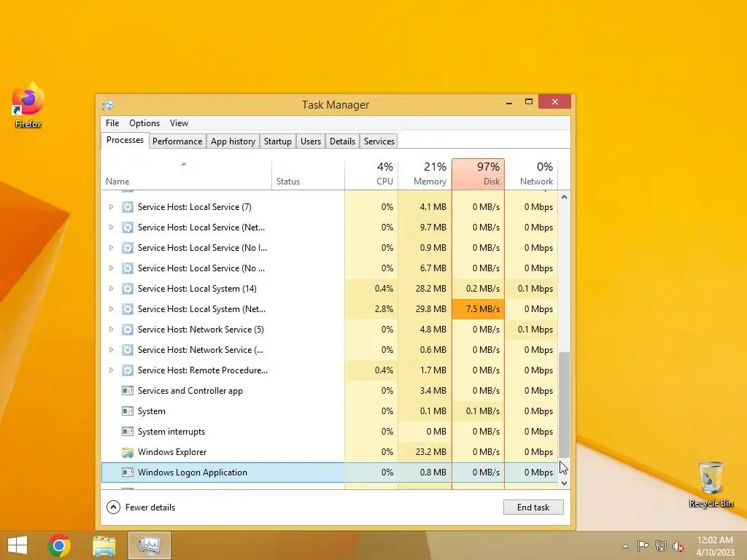Image resolution: width=747 pixels, height=560 pixels.
Task: Open the Recycle Bin desktop icon
Action: click(711, 484)
